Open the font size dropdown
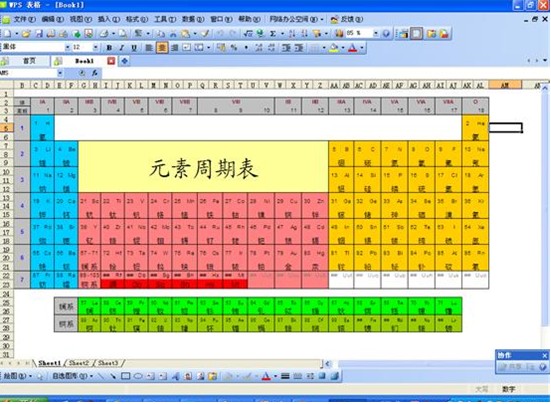 95,47
